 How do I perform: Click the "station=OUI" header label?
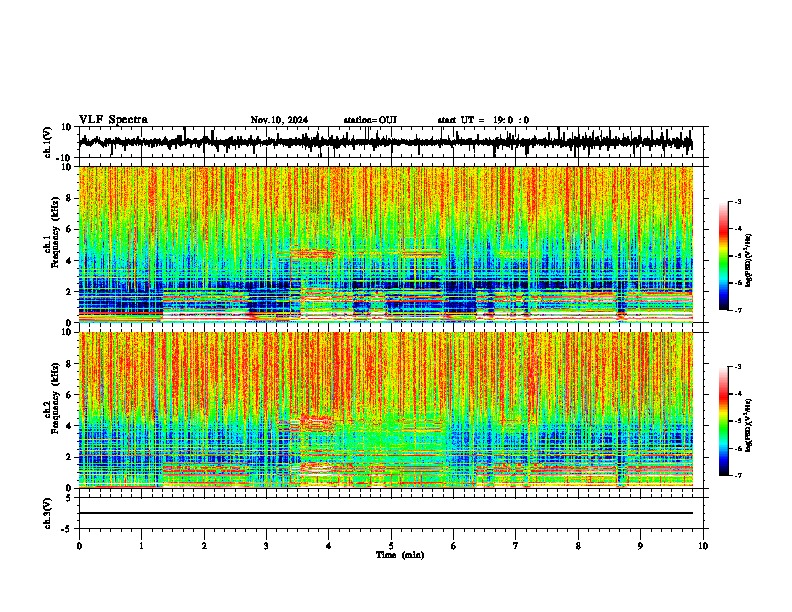tap(370, 120)
